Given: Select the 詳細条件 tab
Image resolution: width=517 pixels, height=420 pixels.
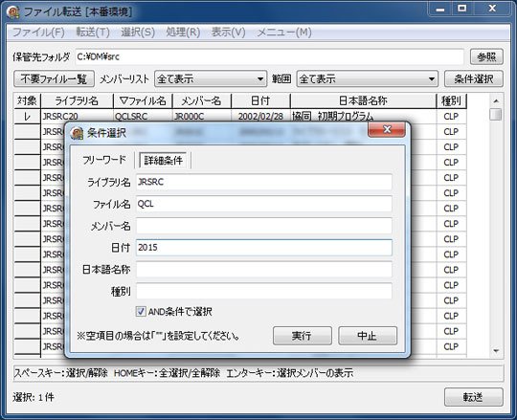Looking at the screenshot, I should tap(163, 160).
